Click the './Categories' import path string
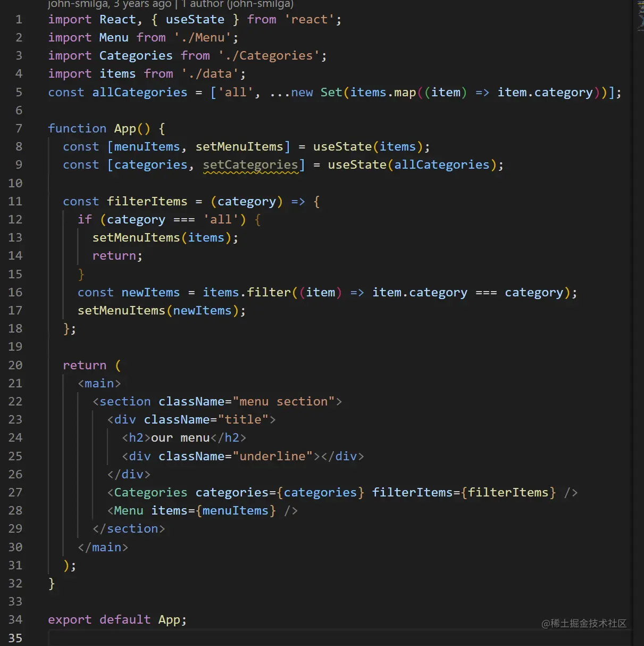Screen dimensions: 644x646 point(269,56)
